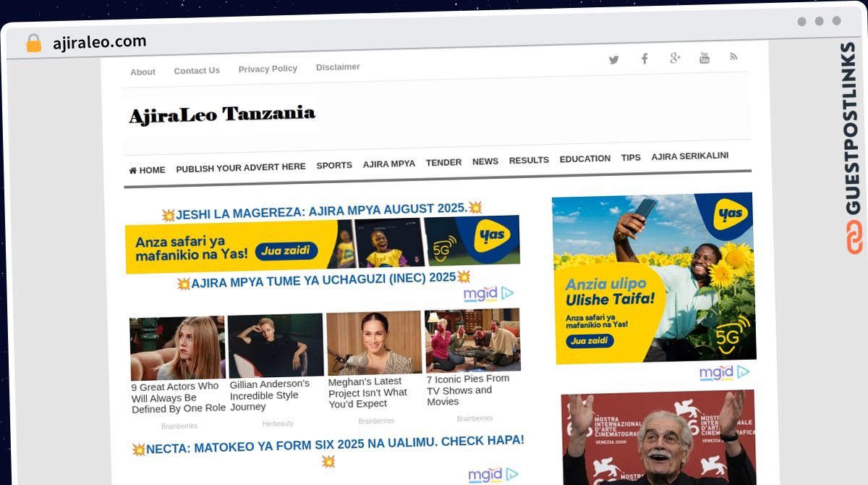The image size is (868, 485).
Task: Click Jua zaidi button in the Yas banner
Action: pyautogui.click(x=286, y=251)
